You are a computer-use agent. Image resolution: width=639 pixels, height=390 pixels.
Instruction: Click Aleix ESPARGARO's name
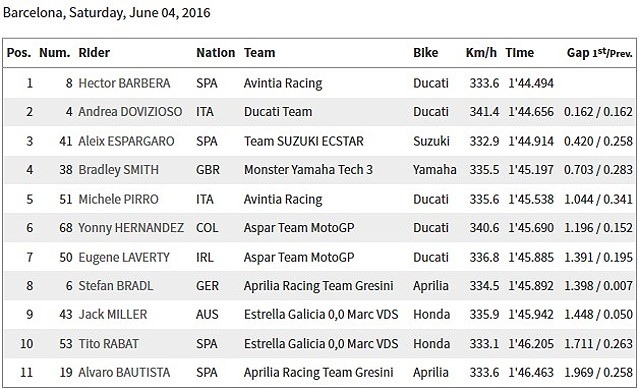click(126, 141)
